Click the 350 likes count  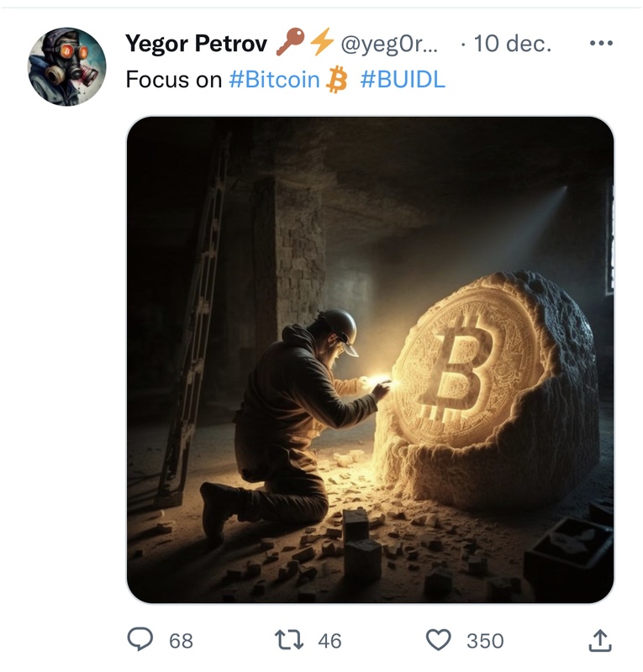tap(485, 641)
